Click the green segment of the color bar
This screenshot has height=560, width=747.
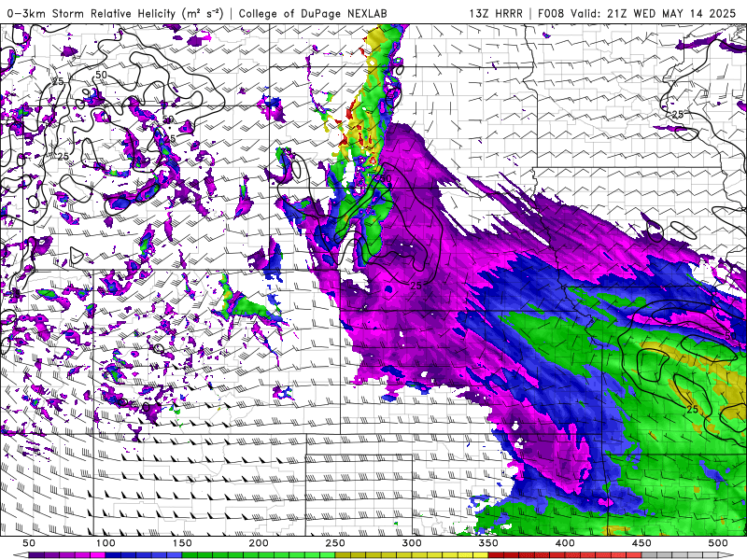[x=259, y=555]
